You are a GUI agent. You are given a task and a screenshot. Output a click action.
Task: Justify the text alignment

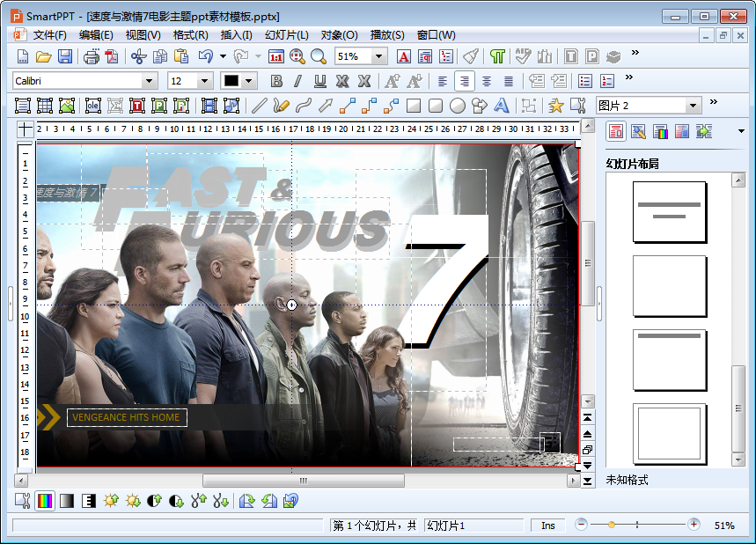pos(509,81)
